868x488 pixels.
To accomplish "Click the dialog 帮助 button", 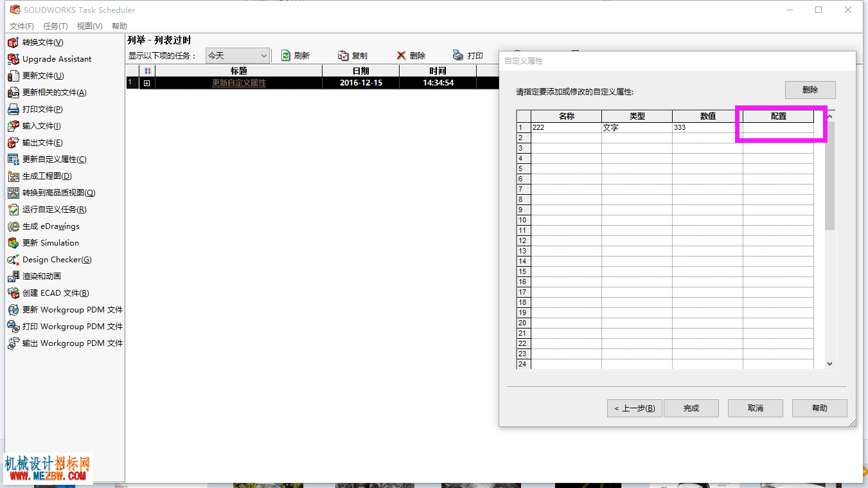I will point(820,408).
